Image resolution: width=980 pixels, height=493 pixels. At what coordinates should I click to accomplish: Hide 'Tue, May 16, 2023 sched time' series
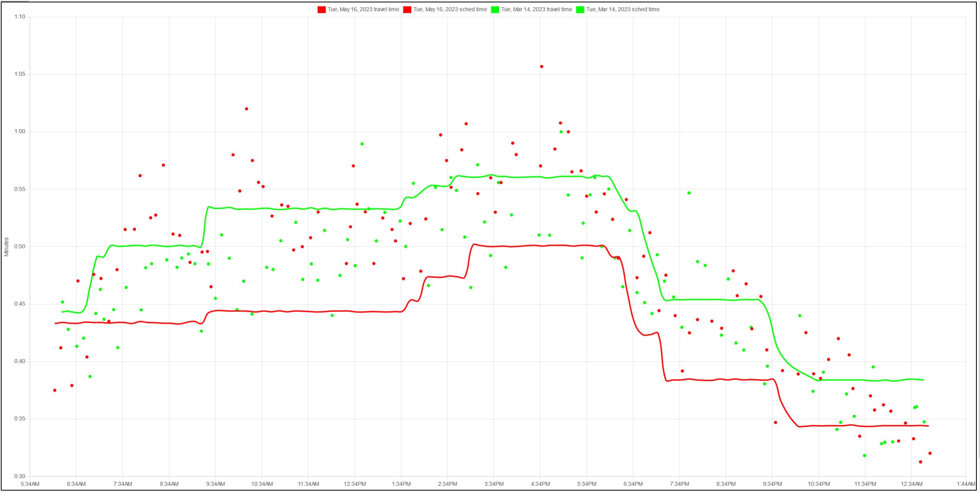450,10
